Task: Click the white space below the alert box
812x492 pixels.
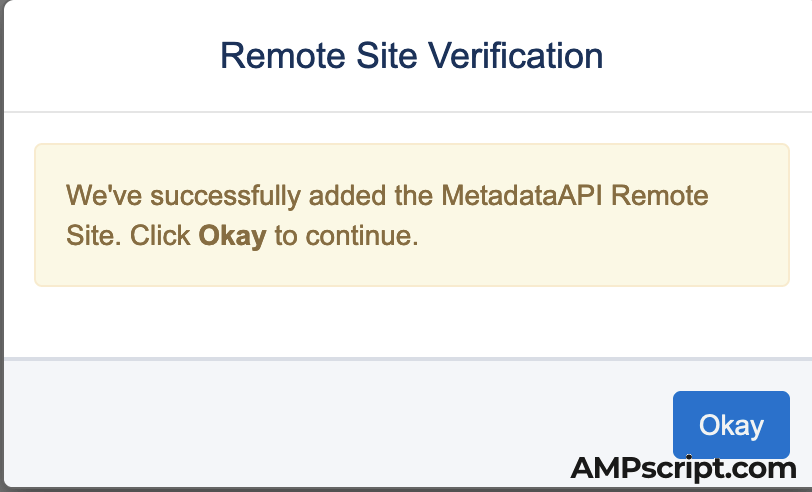Action: [400, 320]
